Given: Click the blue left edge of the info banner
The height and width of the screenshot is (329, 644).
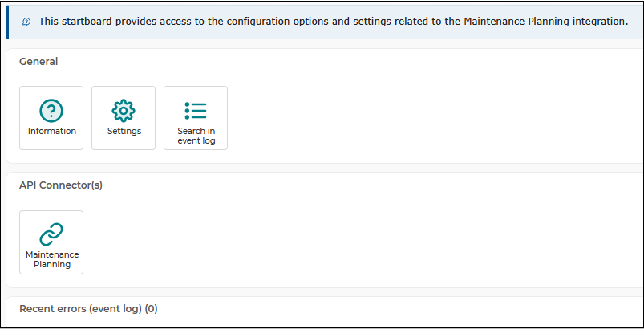Looking at the screenshot, I should click(7, 22).
